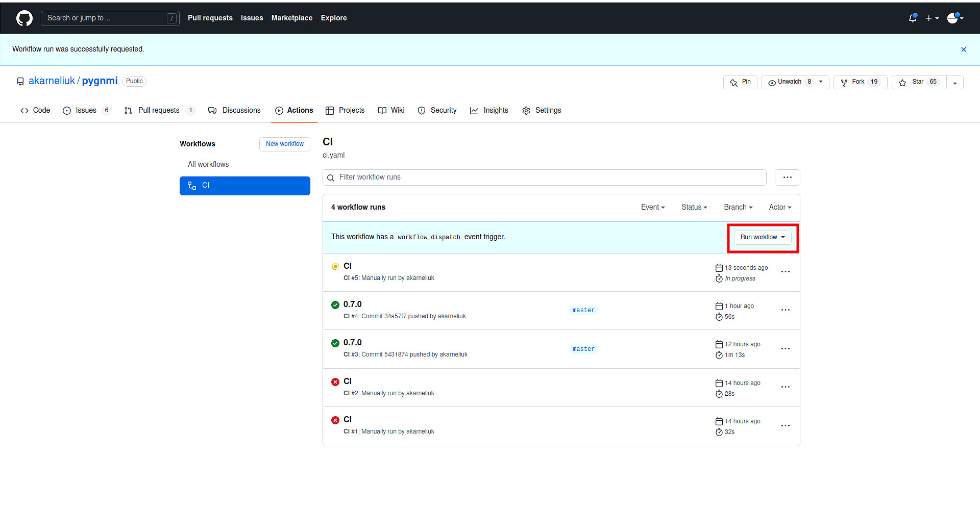980x510 pixels.
Task: Click the Run workflow button
Action: click(761, 237)
